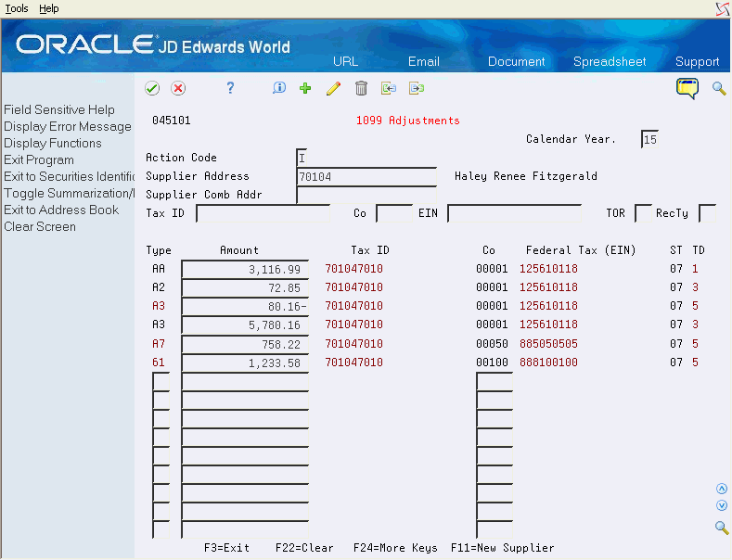Click the amount field 1,233.58
The height and width of the screenshot is (560, 732).
[x=245, y=363]
